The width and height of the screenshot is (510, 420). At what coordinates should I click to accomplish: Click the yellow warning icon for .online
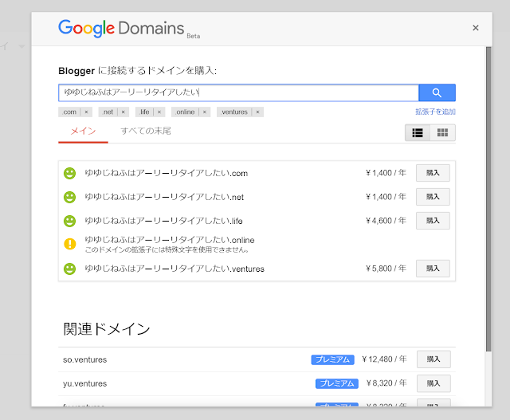[70, 244]
